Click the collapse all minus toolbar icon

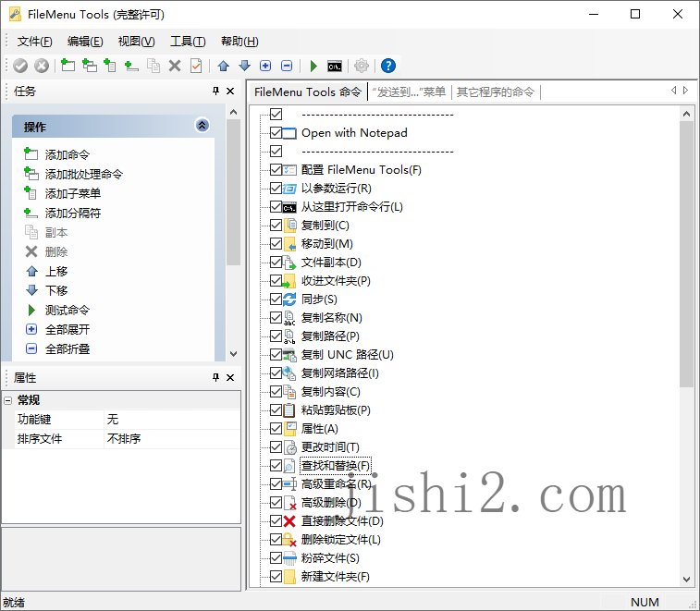click(x=287, y=66)
